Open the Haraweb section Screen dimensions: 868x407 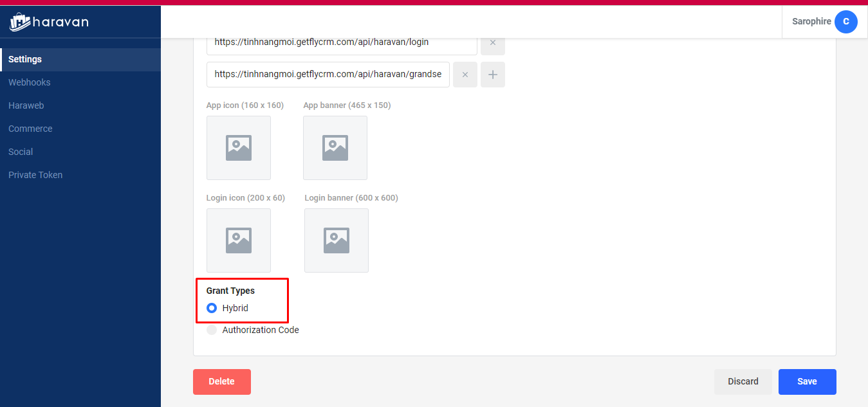(x=26, y=105)
